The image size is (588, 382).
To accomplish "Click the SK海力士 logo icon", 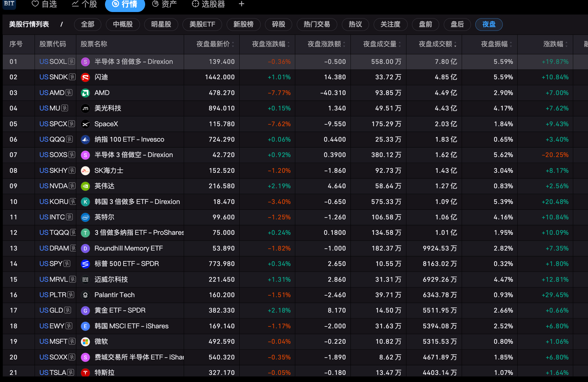I will pos(85,171).
